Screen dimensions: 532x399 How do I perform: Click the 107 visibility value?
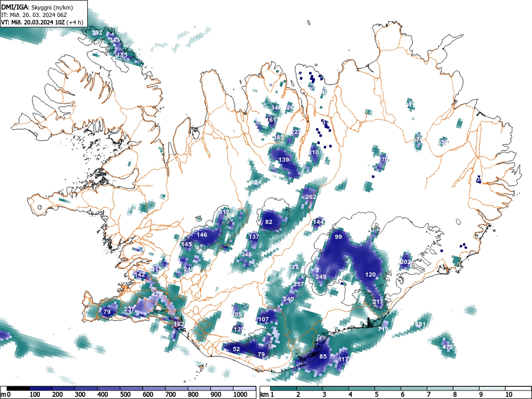[x=264, y=320]
